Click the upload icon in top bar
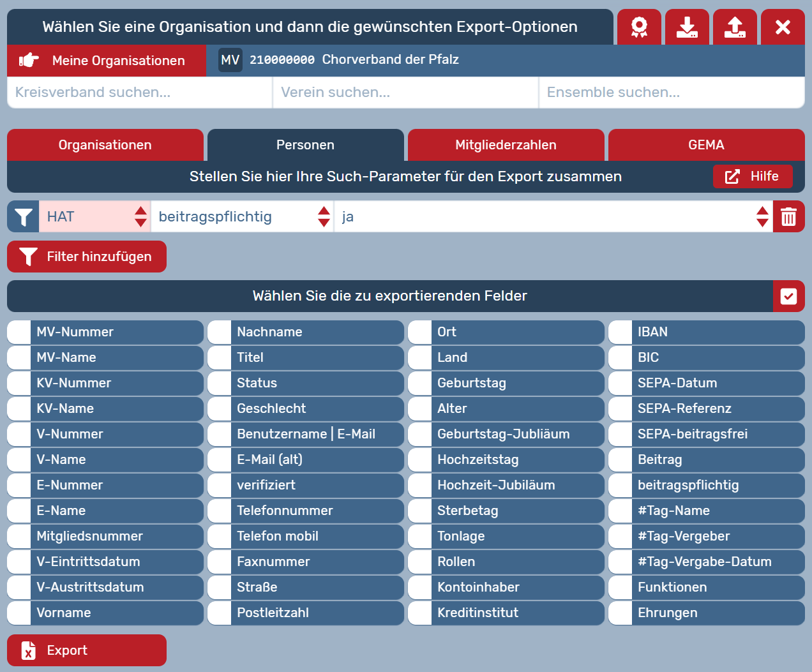812x672 pixels. tap(735, 27)
